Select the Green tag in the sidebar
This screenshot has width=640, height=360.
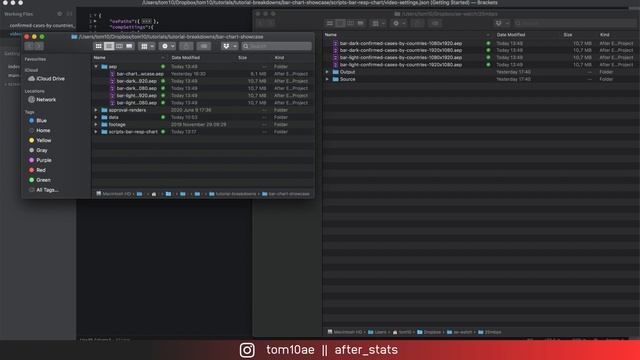39,180
